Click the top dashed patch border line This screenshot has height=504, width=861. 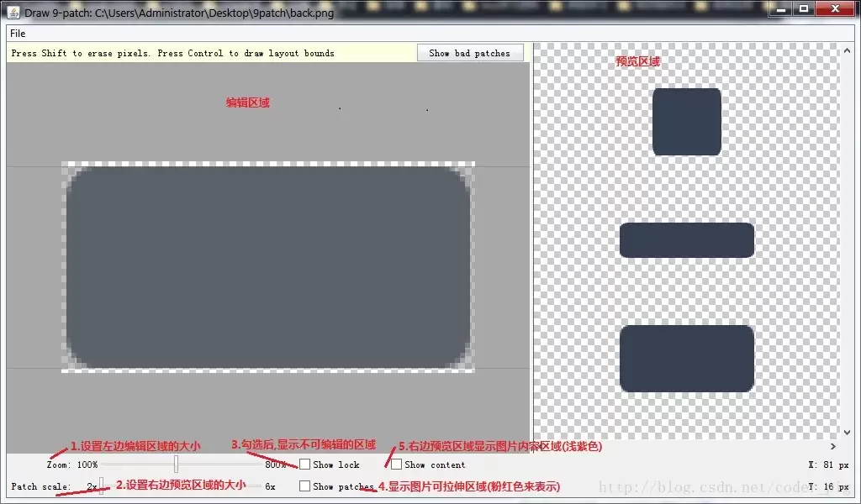tap(268, 164)
